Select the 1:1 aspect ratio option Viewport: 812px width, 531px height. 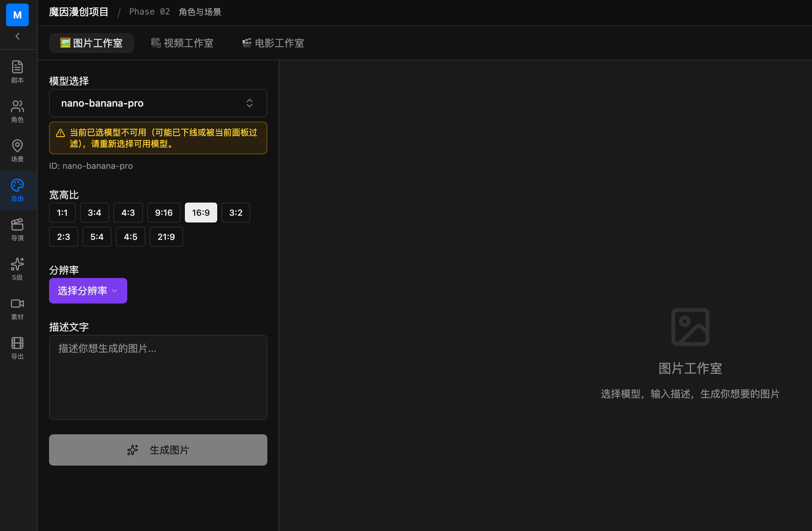62,213
